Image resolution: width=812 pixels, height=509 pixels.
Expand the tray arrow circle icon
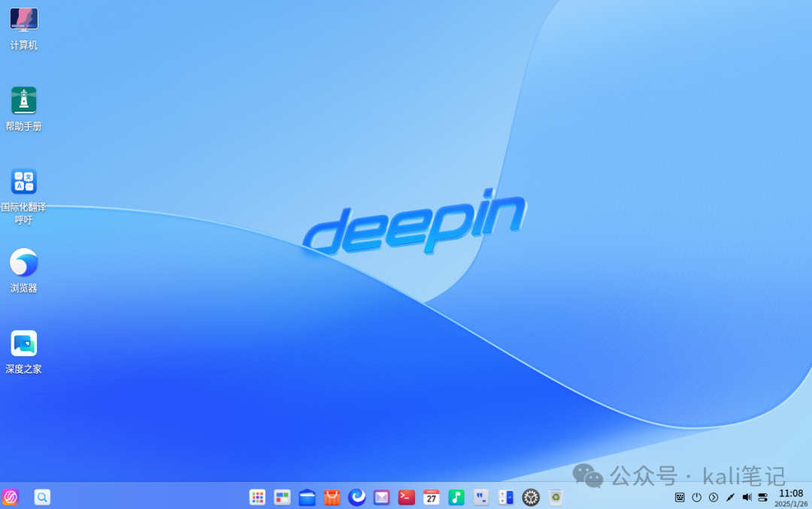tap(714, 497)
